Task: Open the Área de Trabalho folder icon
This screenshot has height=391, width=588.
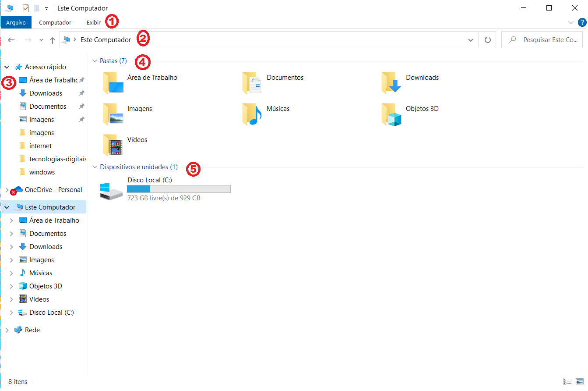Action: 113,83
